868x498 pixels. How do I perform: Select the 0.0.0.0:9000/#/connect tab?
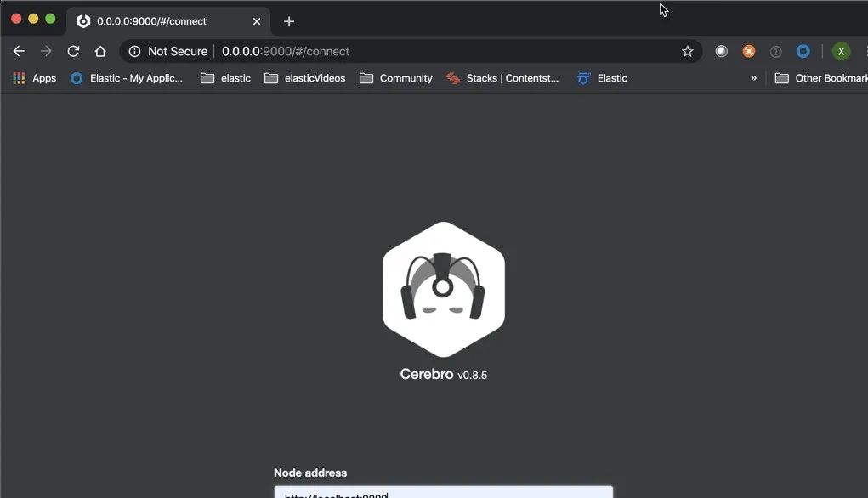[151, 20]
